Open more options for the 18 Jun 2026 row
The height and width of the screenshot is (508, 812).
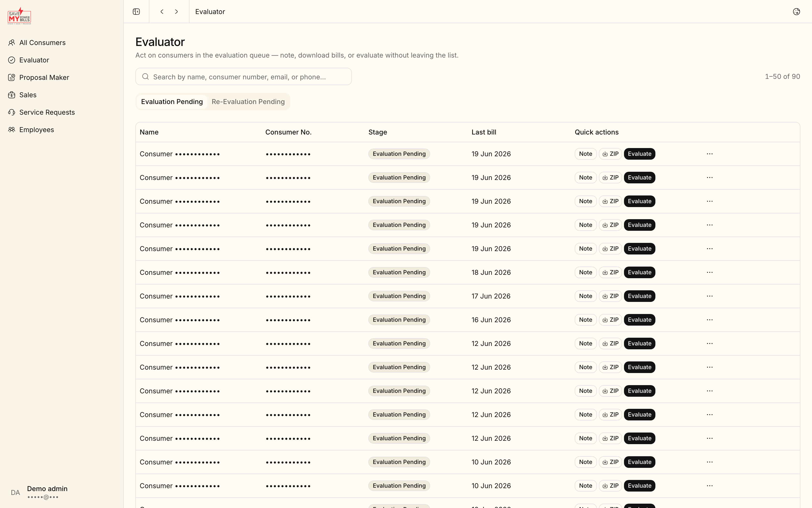[x=710, y=272]
